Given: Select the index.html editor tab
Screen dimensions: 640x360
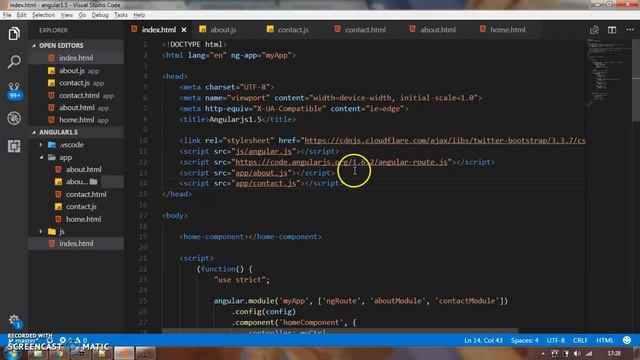Looking at the screenshot, I should point(159,30).
